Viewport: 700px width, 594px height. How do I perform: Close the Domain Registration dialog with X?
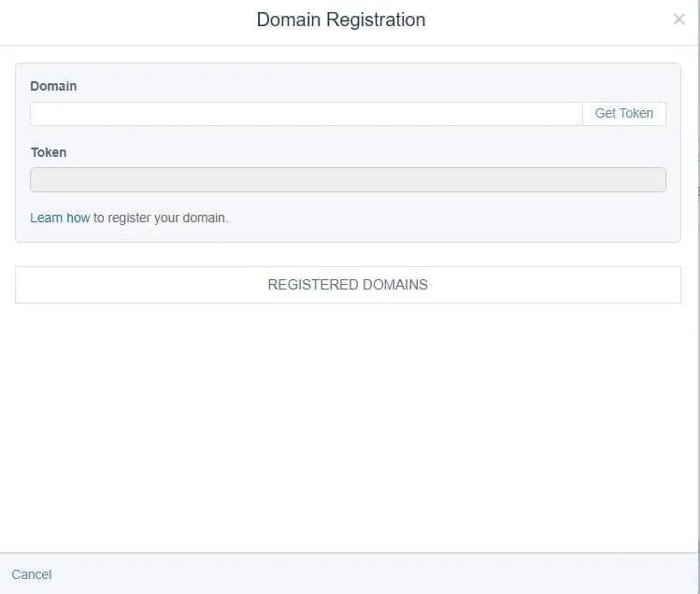point(679,20)
